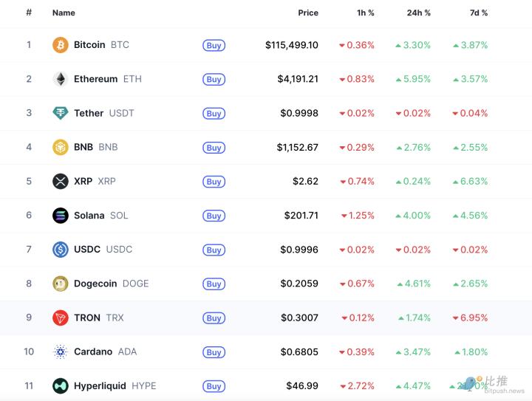532x401 pixels.
Task: Sort by the Name column header
Action: pyautogui.click(x=64, y=13)
